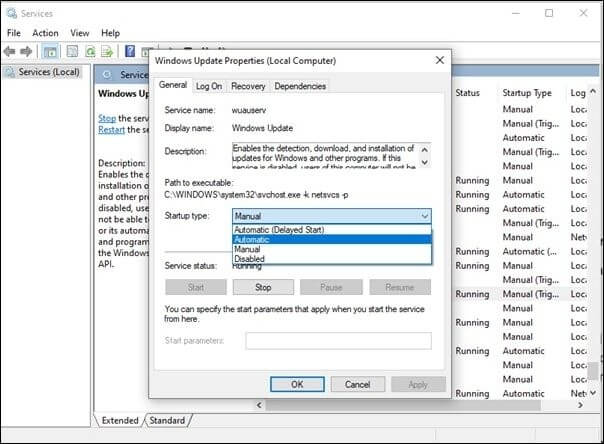Expand the Startup type combo box
This screenshot has width=604, height=444.
tap(331, 215)
